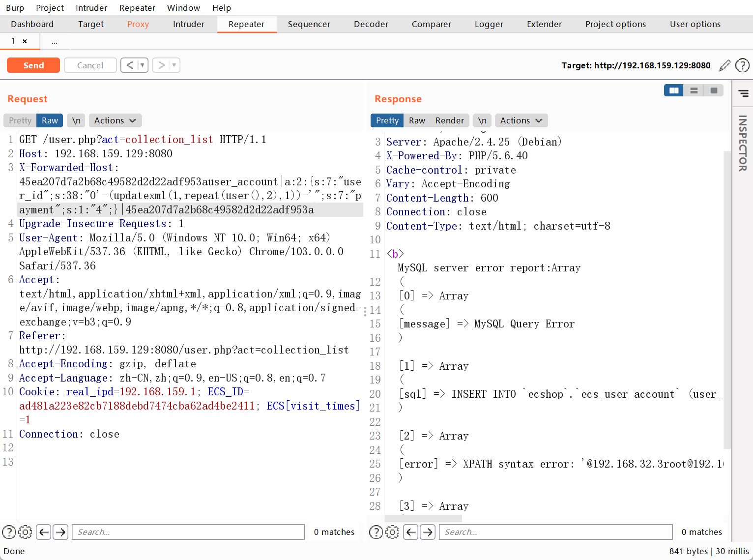This screenshot has width=753, height=560.
Task: Switch to the Target tab
Action: click(x=91, y=24)
